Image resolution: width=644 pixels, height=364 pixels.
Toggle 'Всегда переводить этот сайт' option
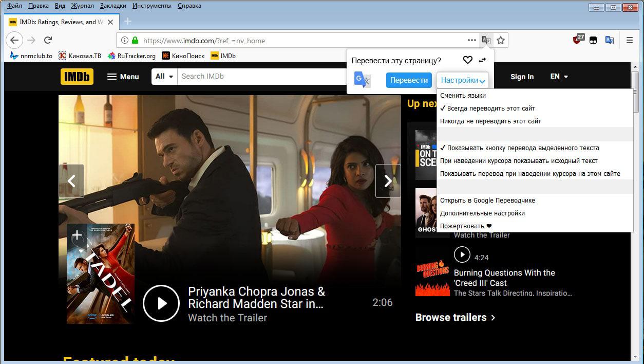(535, 108)
